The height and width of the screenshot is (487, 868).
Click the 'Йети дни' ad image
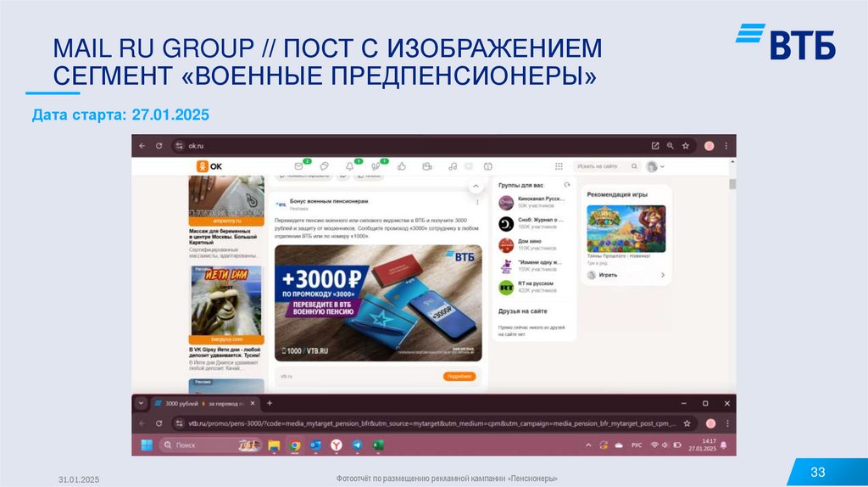226,300
